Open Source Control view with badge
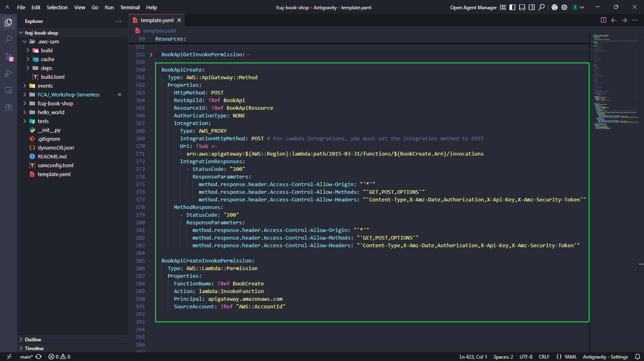 click(x=8, y=57)
